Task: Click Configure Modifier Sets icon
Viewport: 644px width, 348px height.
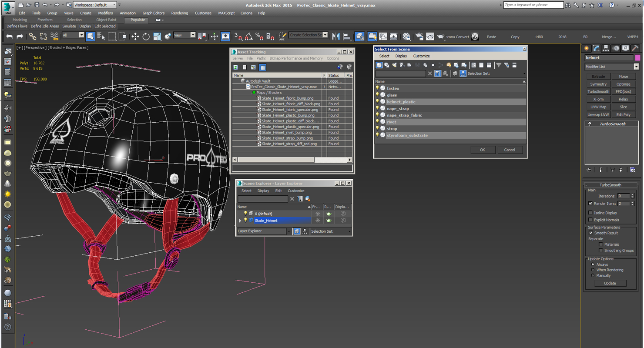Action: click(x=633, y=170)
